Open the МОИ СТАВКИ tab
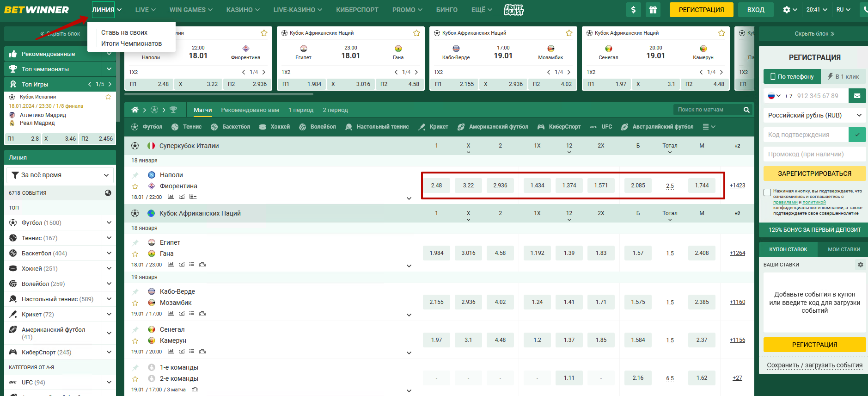Screen dimensions: 868x396 (x=844, y=249)
